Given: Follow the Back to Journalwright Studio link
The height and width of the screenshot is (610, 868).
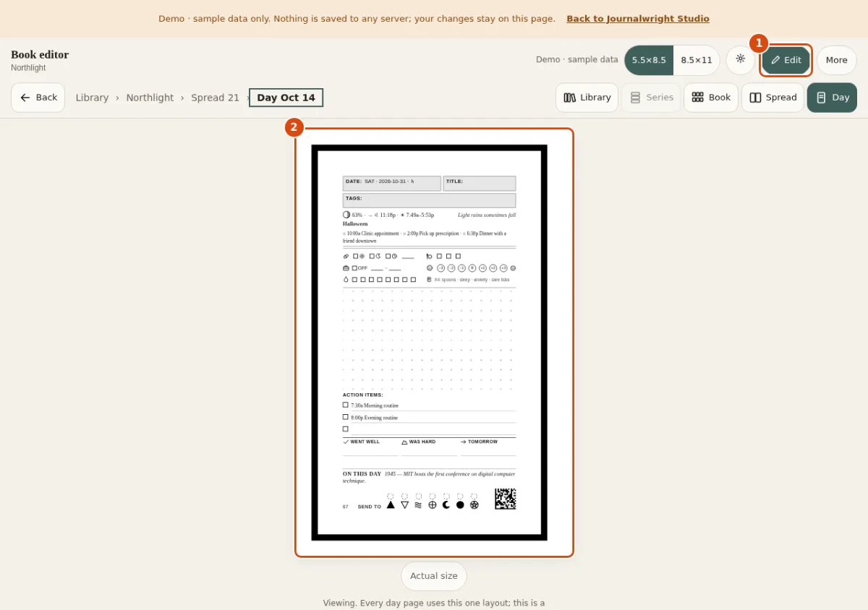Looking at the screenshot, I should pos(637,19).
